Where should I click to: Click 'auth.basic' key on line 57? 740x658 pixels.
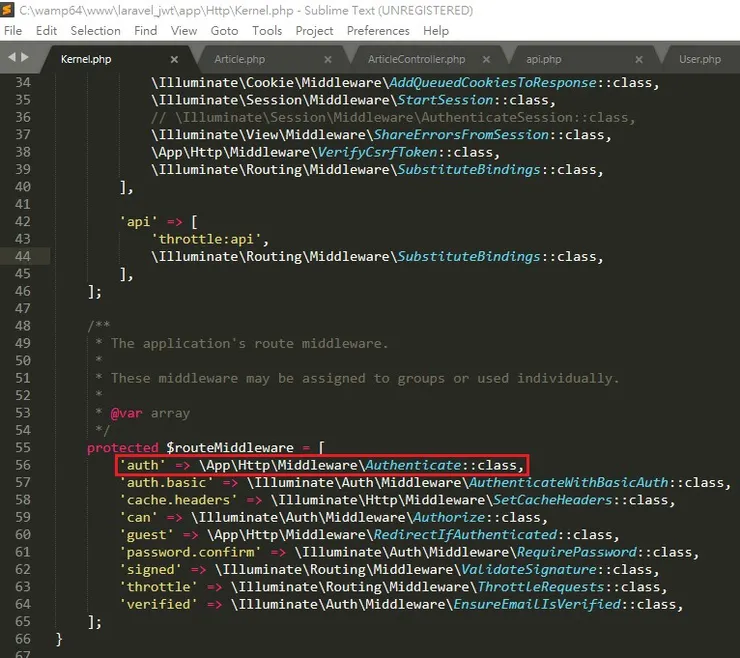(166, 483)
